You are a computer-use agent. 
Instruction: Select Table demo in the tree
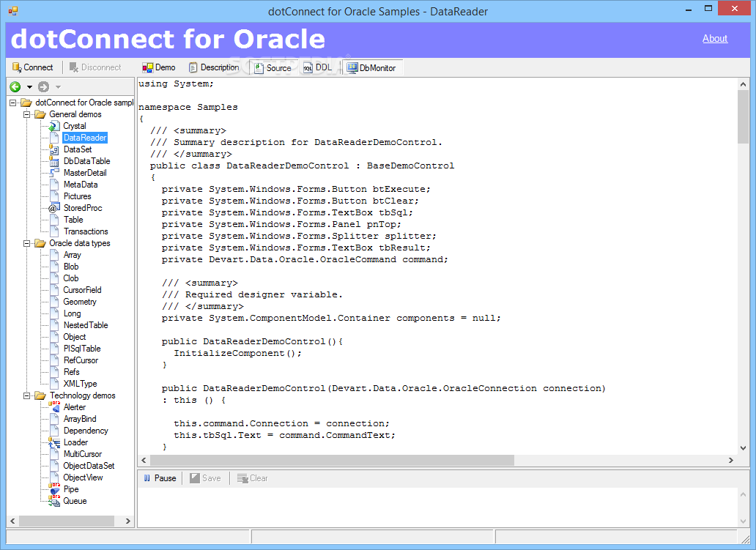[73, 220]
